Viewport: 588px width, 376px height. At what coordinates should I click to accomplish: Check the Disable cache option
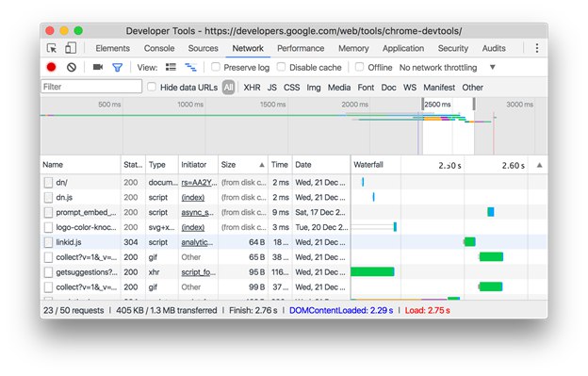click(281, 67)
